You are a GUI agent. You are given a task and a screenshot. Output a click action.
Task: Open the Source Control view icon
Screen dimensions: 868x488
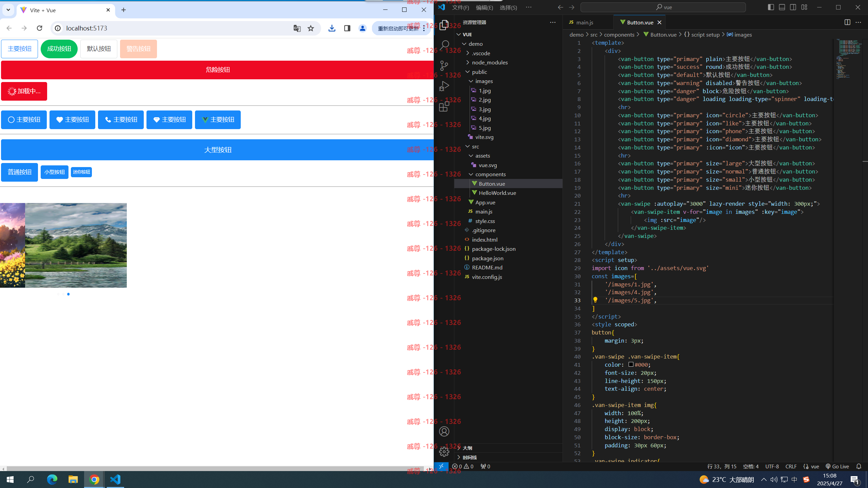pyautogui.click(x=444, y=66)
